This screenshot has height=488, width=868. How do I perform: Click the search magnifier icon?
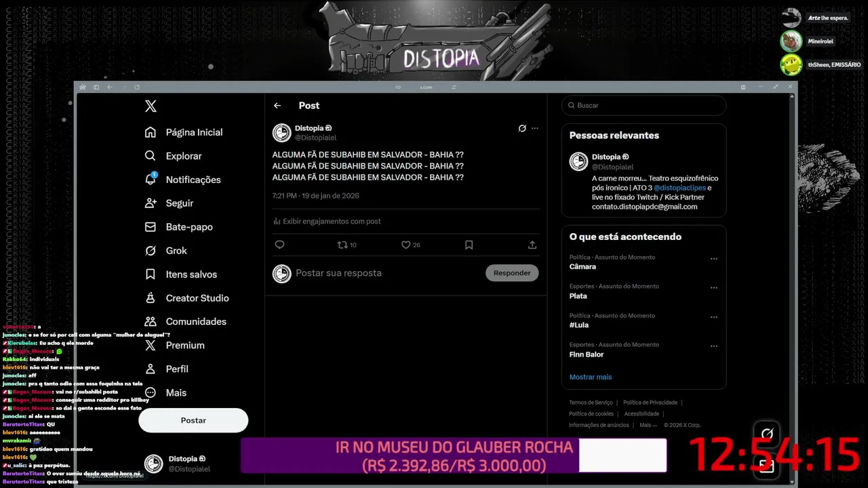tap(572, 106)
